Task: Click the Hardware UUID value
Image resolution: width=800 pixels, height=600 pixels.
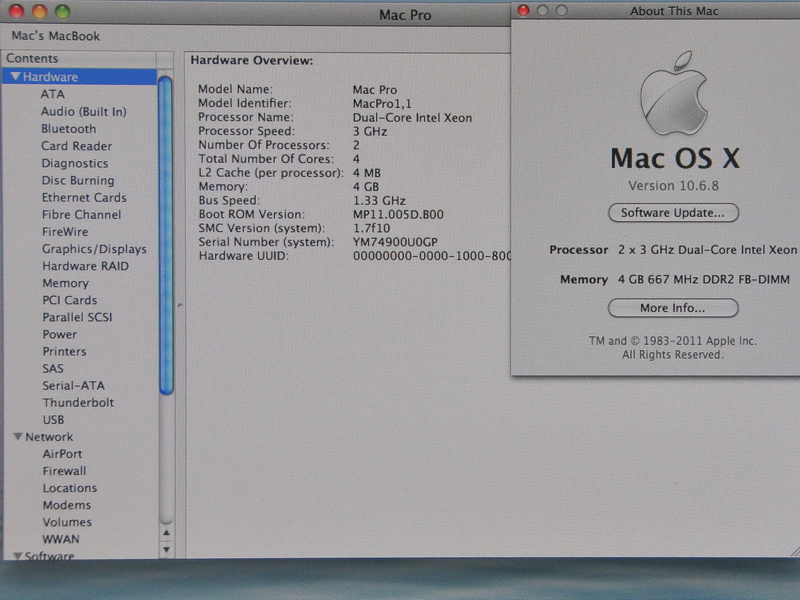Action: coord(432,256)
